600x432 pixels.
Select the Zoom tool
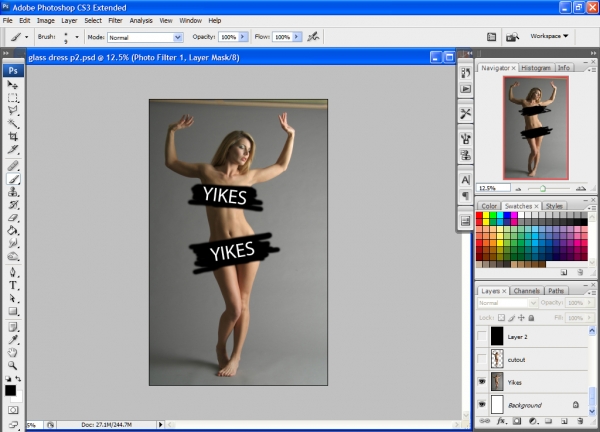pyautogui.click(x=13, y=365)
